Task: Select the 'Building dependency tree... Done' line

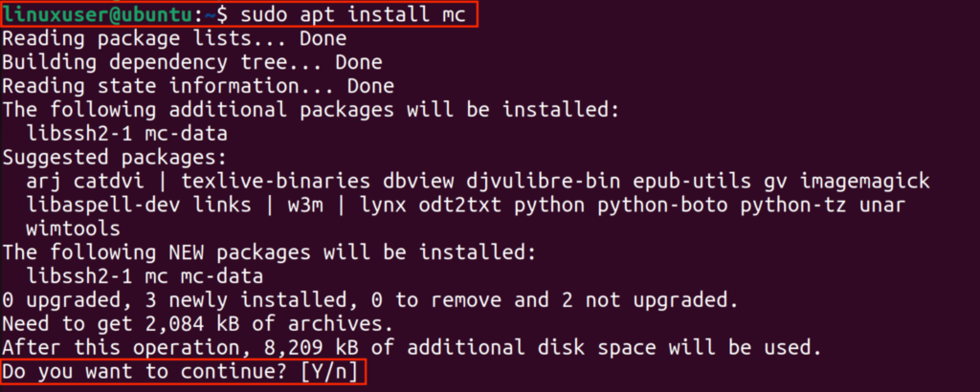Action: coord(191,63)
